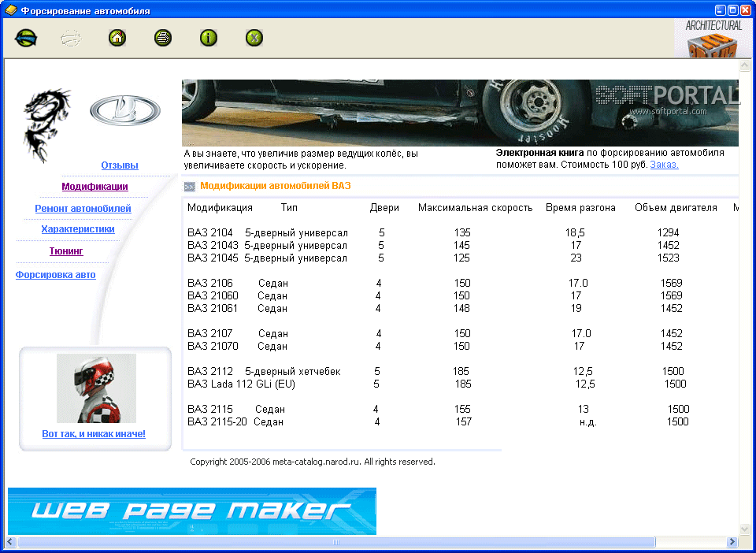Open the Характеристики link
Screen dimensions: 756x553
pos(78,229)
